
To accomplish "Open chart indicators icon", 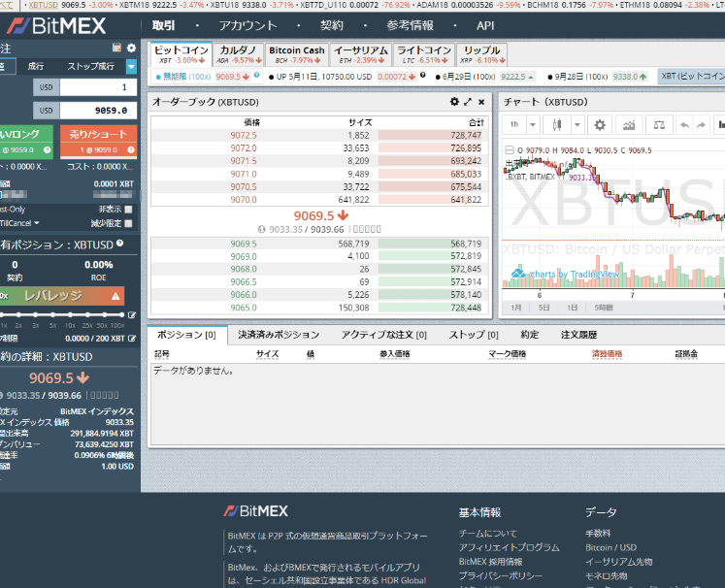I will tap(629, 125).
